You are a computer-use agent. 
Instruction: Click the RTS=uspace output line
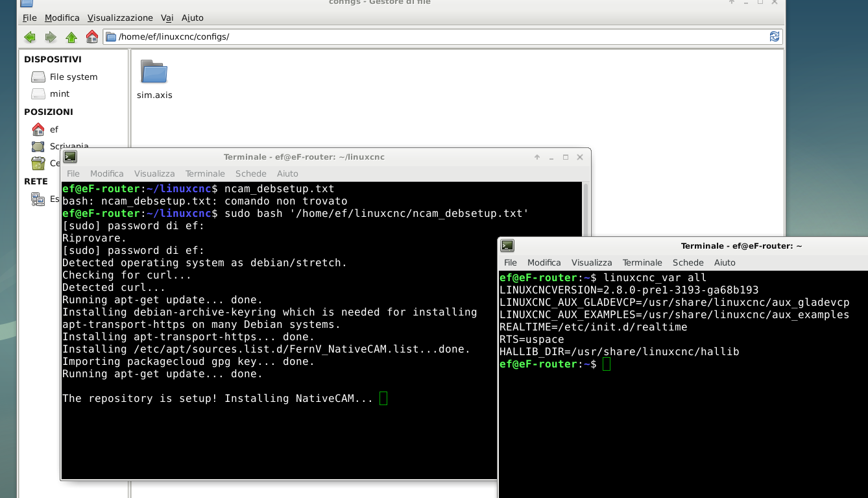coord(531,340)
